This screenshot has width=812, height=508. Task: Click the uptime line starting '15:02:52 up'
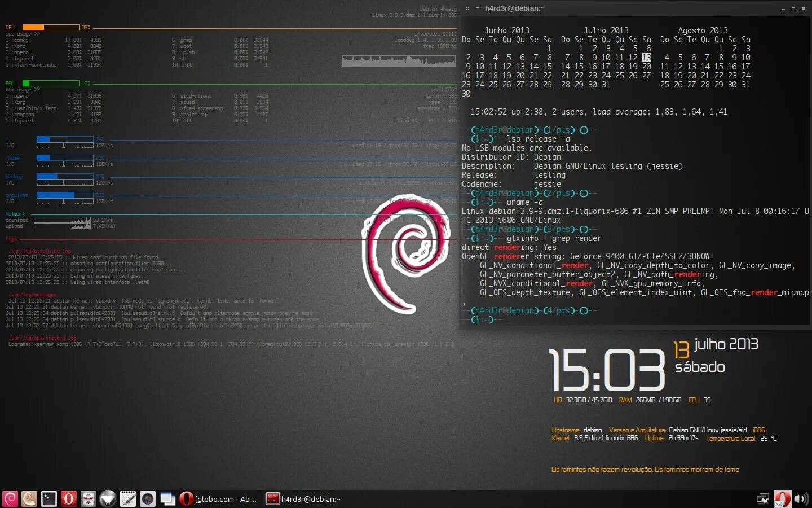click(599, 112)
